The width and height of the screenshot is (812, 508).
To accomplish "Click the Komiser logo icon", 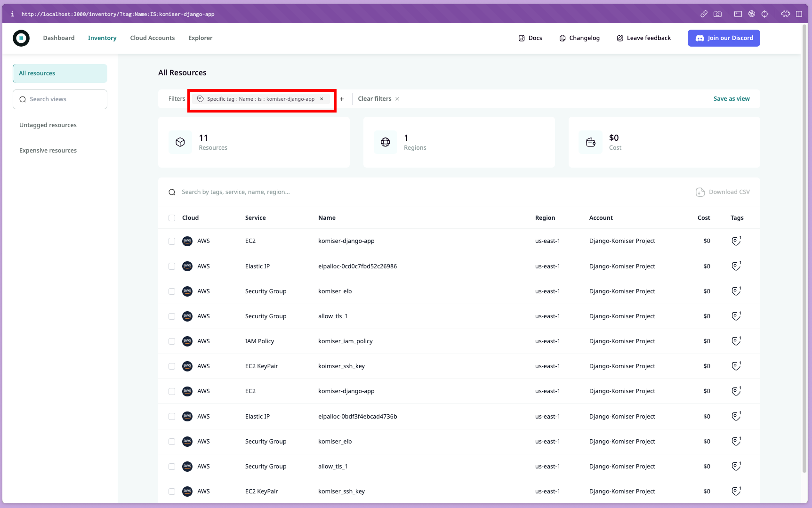I will pyautogui.click(x=21, y=38).
